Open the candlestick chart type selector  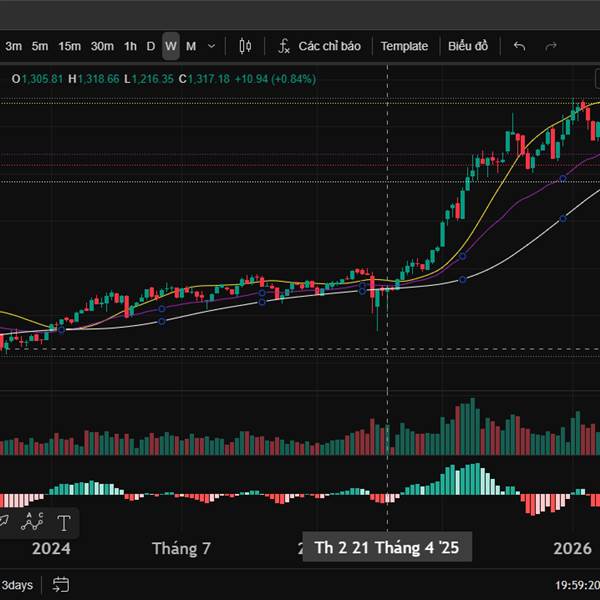point(245,46)
